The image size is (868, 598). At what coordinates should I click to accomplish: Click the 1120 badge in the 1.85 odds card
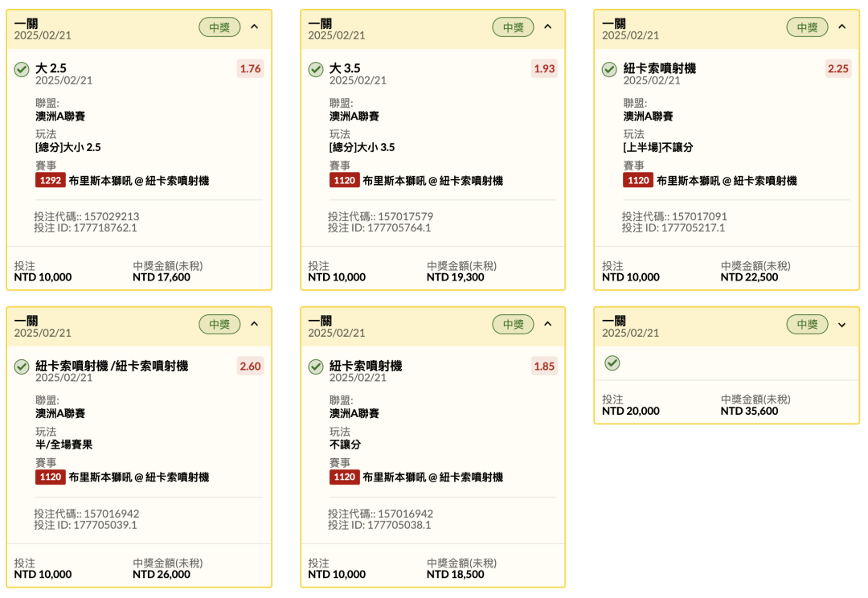pyautogui.click(x=344, y=477)
